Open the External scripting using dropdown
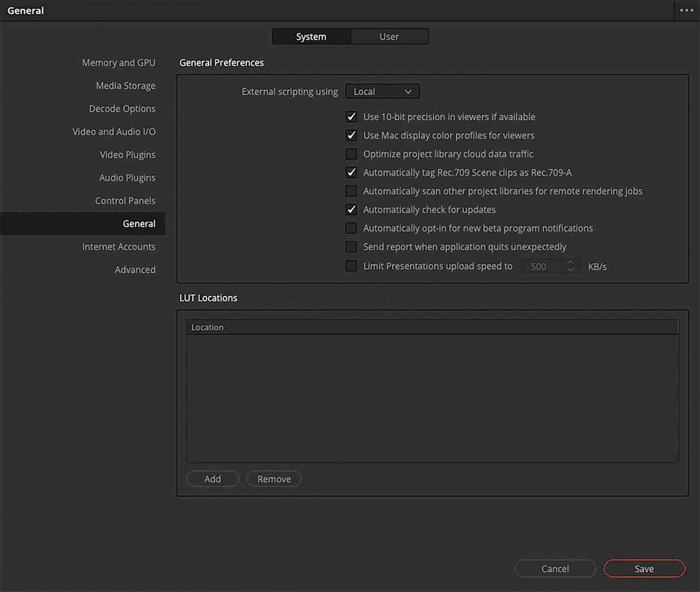 [x=382, y=91]
